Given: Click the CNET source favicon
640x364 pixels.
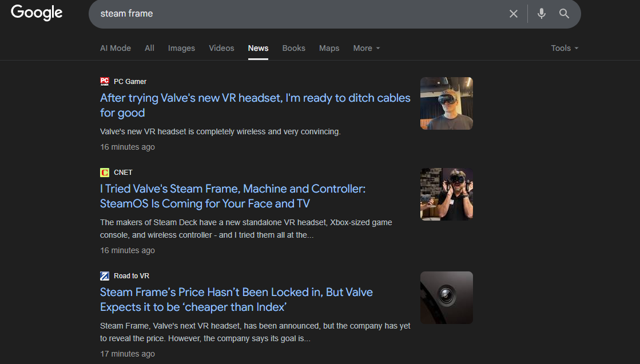Looking at the screenshot, I should coord(105,173).
